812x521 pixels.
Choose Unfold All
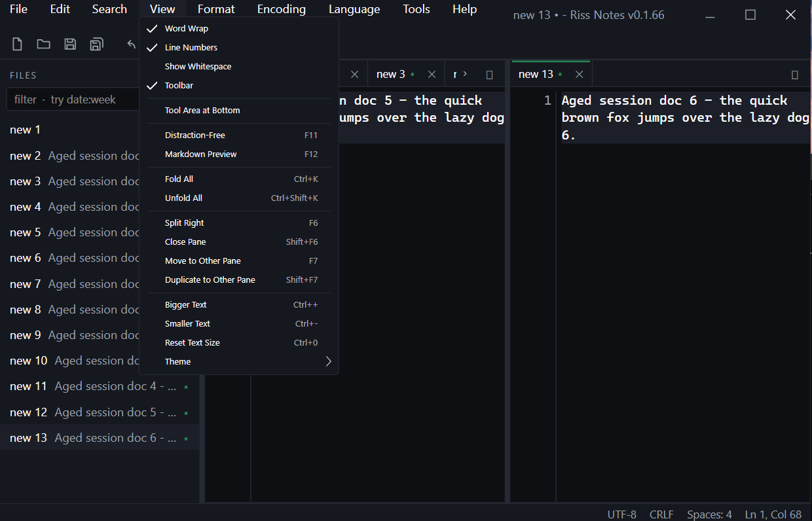point(239,198)
